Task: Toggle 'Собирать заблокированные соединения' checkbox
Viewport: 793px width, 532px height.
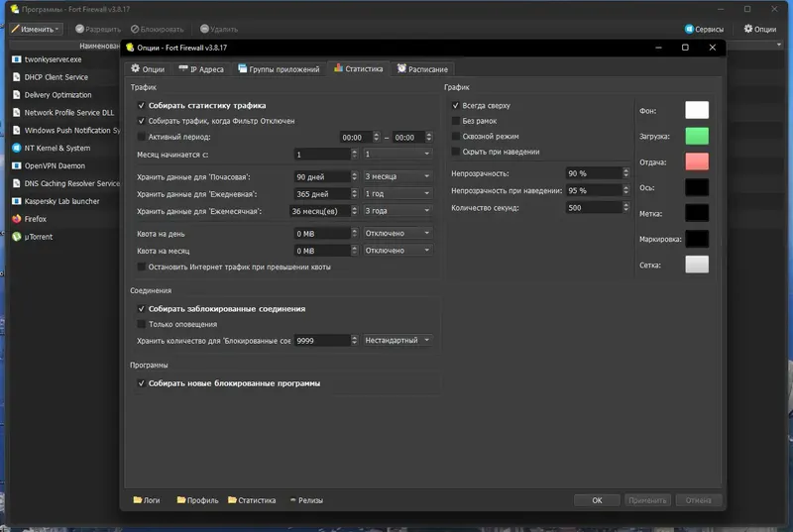Action: (141, 309)
